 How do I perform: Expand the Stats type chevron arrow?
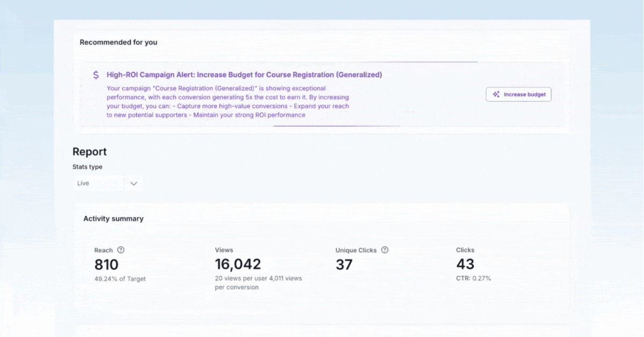(x=134, y=184)
